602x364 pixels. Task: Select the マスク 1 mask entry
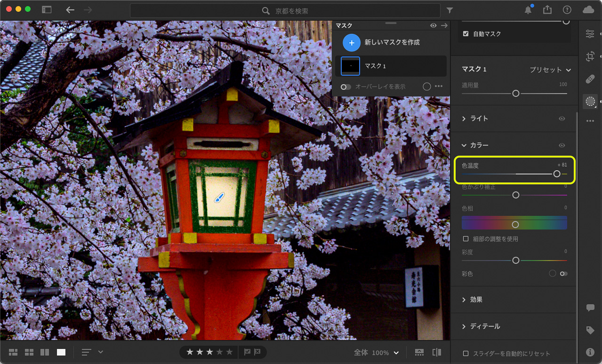[391, 66]
